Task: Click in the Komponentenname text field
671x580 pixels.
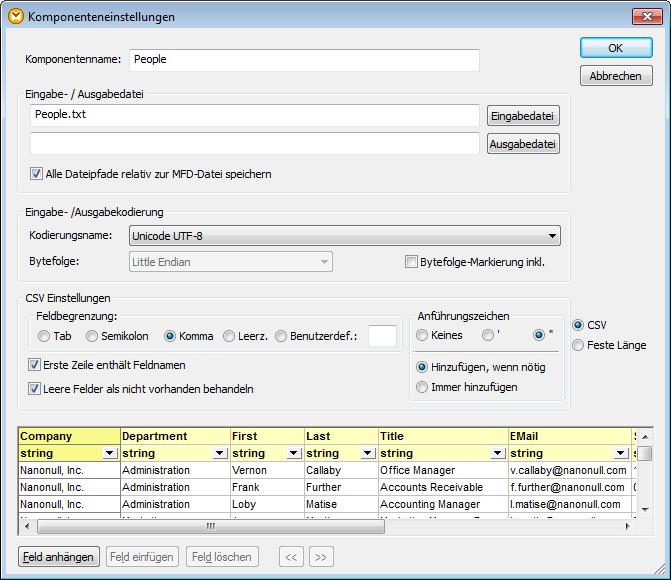Action: tap(304, 60)
